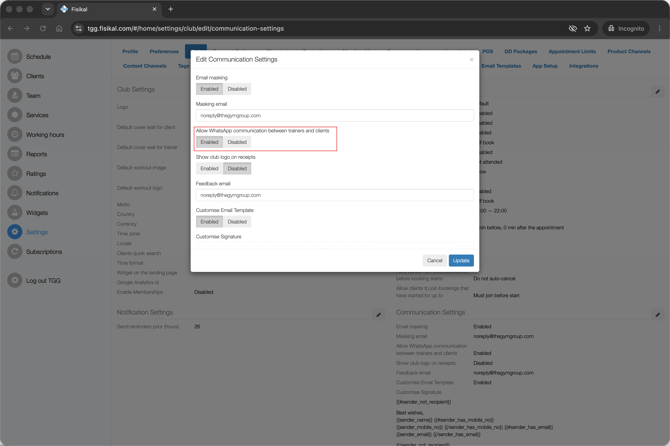Open the browser home page
Viewport: 670px width, 446px height.
click(59, 28)
